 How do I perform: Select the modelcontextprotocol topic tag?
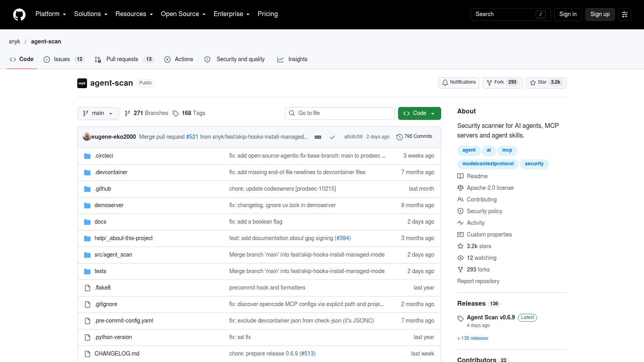pyautogui.click(x=488, y=164)
